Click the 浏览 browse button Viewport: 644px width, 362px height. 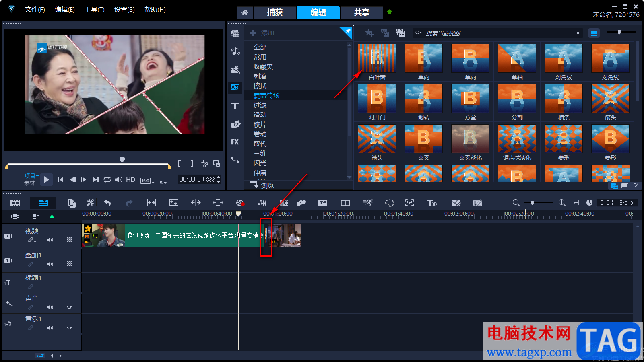pos(262,185)
